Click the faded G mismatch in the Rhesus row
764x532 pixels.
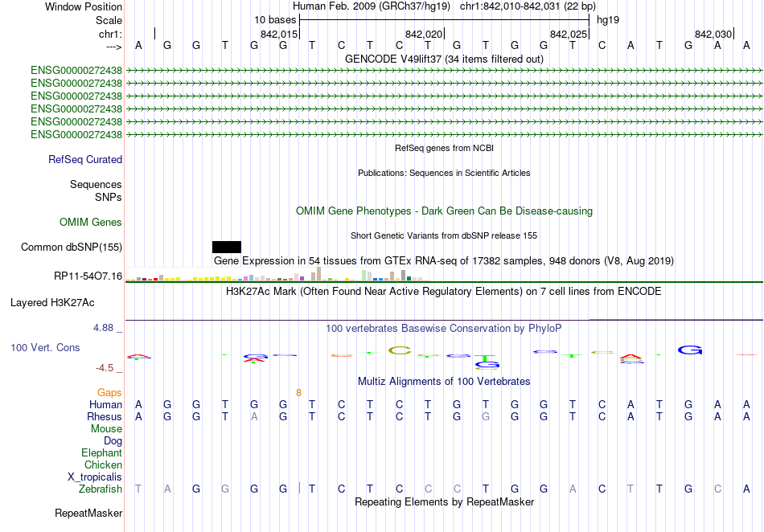(x=485, y=416)
